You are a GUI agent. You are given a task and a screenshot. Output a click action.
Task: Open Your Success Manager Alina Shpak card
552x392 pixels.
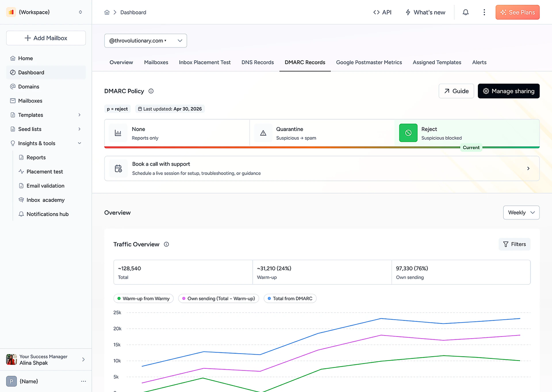(46, 359)
